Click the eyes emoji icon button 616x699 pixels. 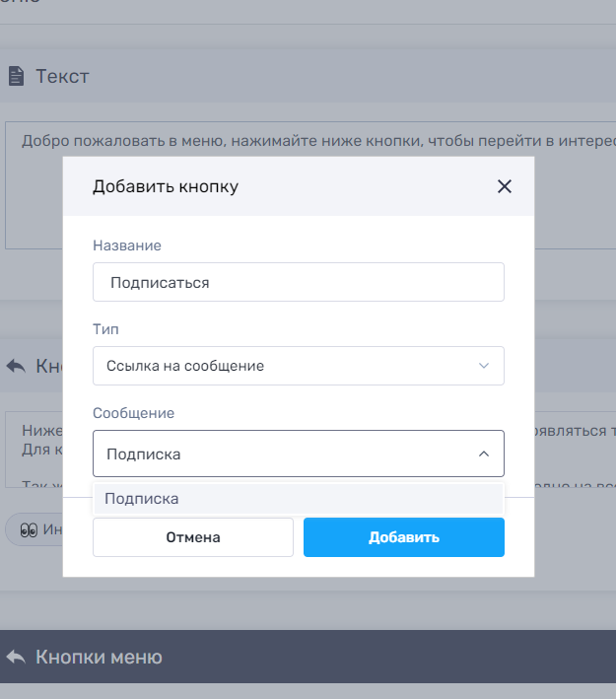click(29, 530)
